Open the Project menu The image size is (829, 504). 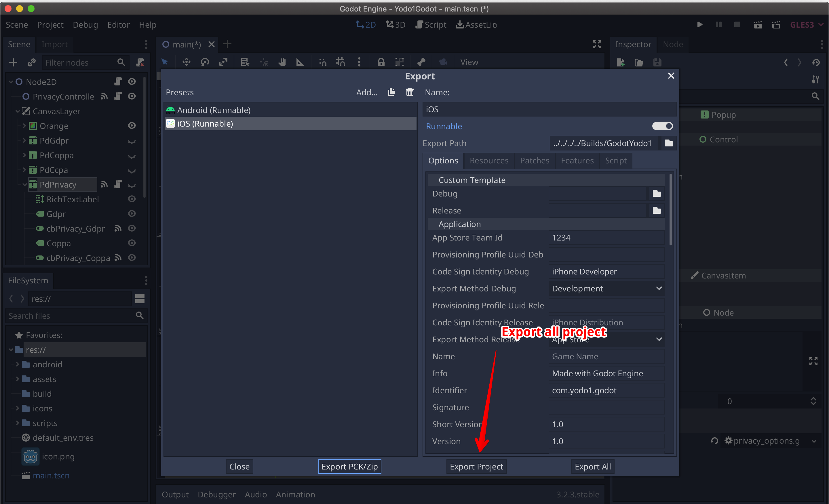point(50,24)
